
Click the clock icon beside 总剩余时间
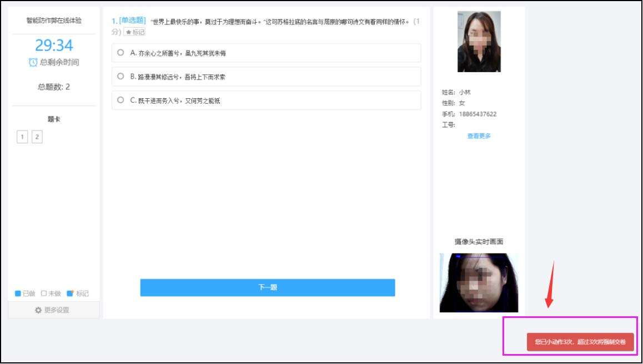coord(34,62)
